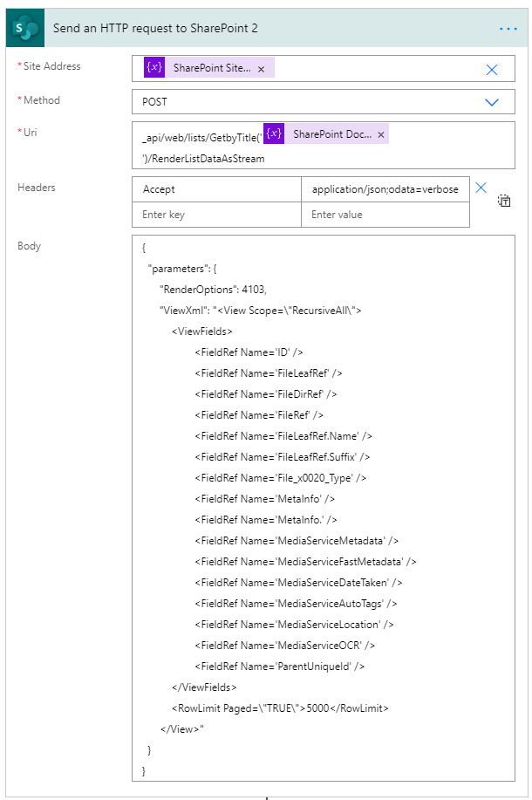Edit the application/json;odata=verbose header value
The height and width of the screenshot is (800, 532).
(x=385, y=189)
